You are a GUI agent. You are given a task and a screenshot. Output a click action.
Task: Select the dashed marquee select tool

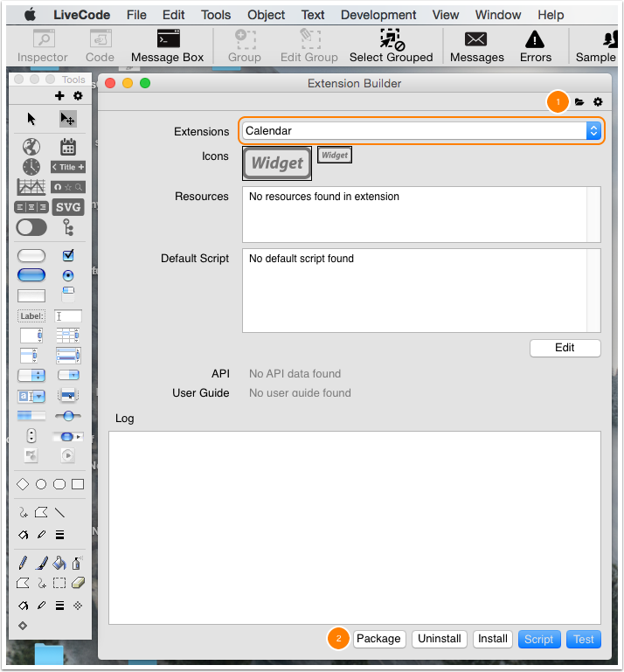[59, 583]
